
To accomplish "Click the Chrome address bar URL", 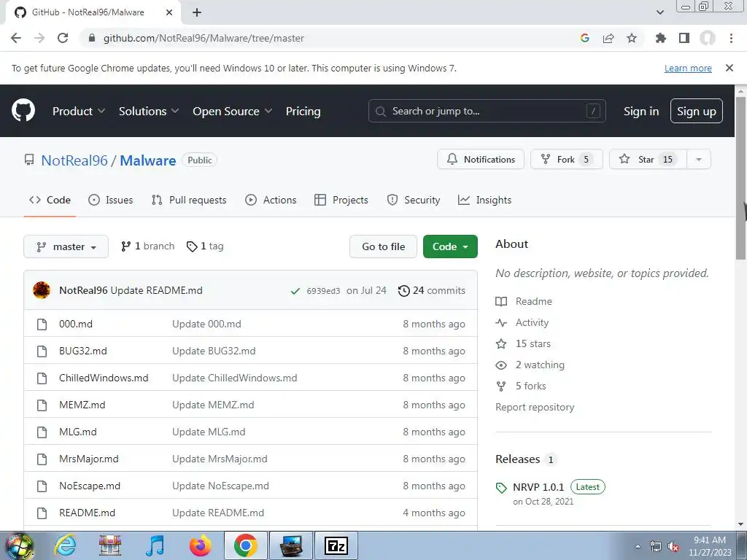I will (x=204, y=38).
